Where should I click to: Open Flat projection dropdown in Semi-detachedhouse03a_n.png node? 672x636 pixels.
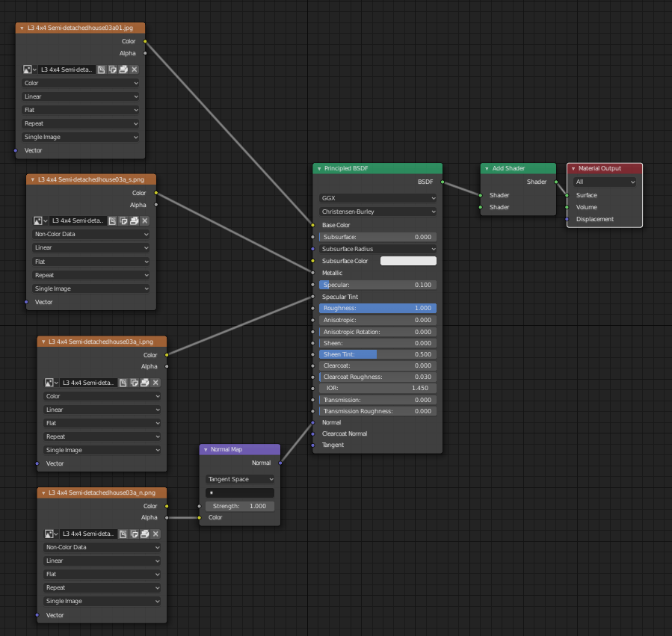[x=102, y=574]
